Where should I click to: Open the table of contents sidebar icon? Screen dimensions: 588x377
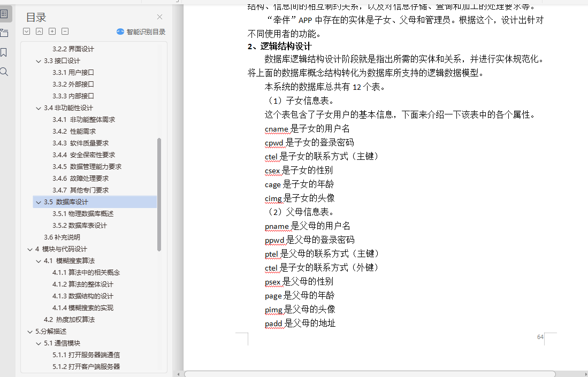(x=4, y=14)
